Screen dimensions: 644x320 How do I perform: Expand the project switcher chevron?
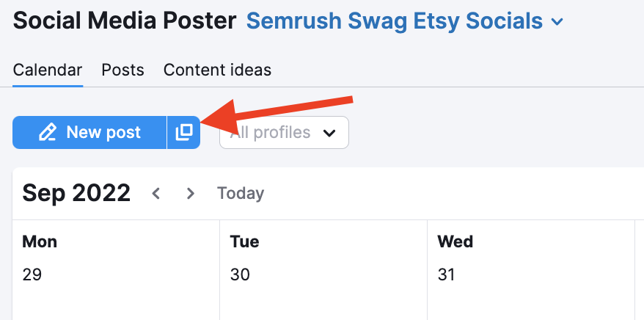(x=557, y=22)
